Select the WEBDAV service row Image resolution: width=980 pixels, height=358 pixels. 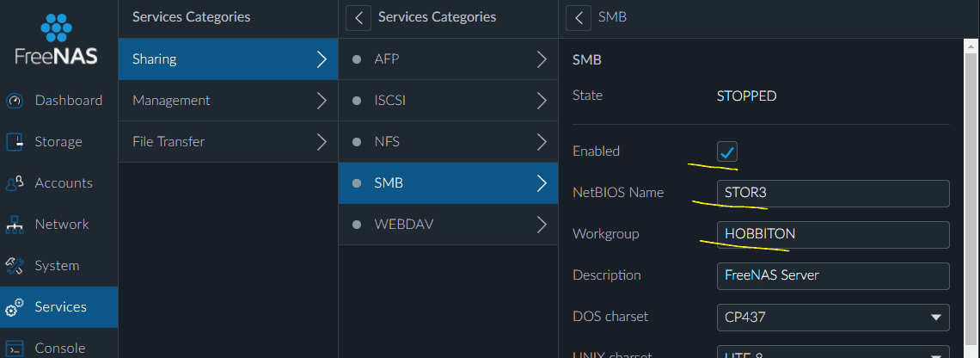click(448, 225)
